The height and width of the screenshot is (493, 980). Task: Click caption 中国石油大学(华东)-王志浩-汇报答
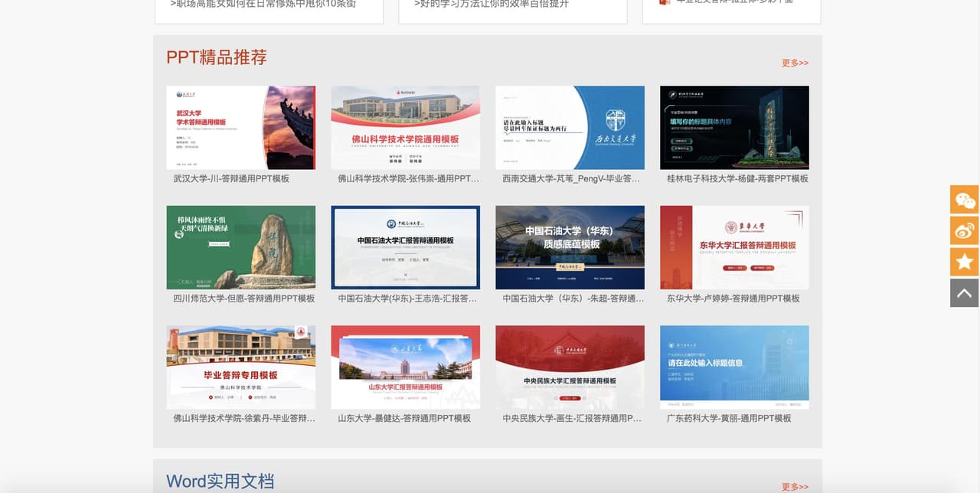(407, 299)
